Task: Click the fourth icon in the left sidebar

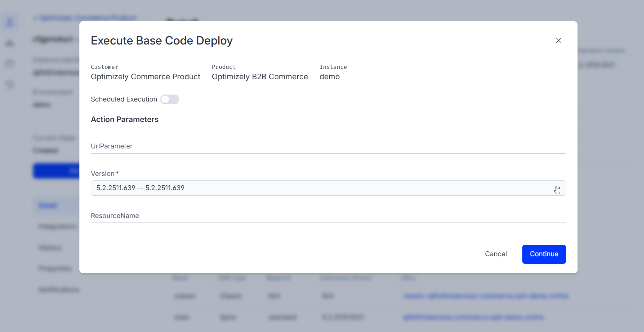Action: (x=10, y=84)
